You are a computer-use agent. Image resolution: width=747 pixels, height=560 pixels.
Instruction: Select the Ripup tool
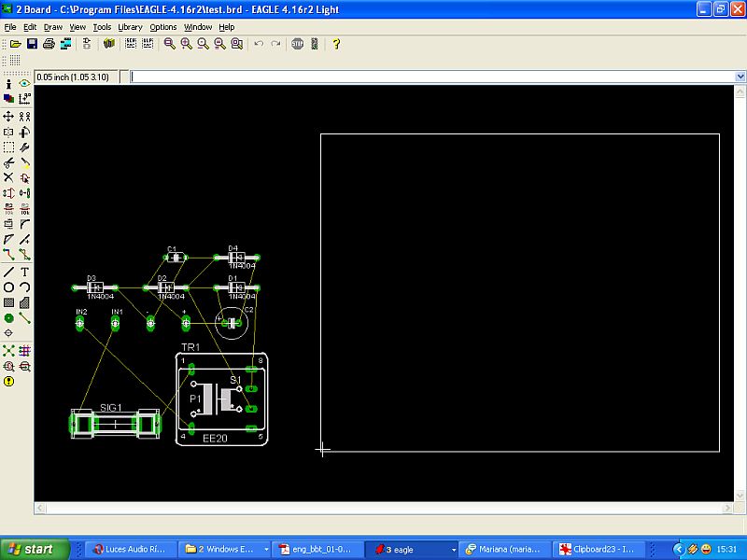pos(25,255)
